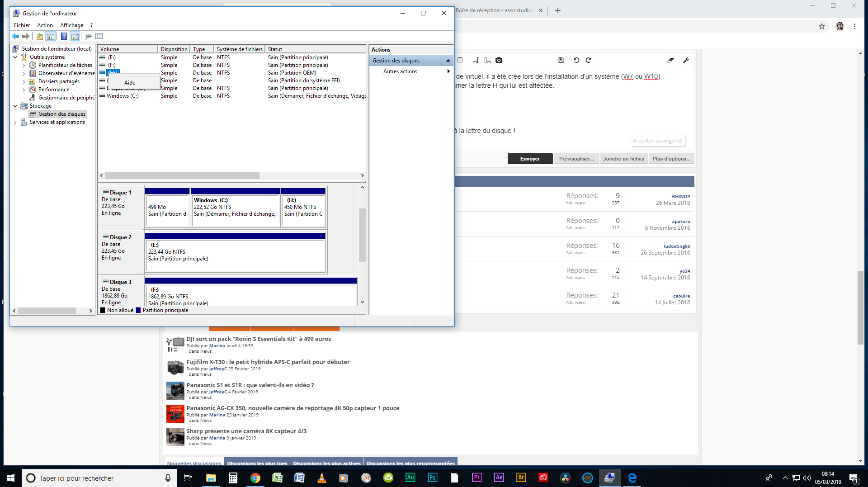Open the DJI Ronin S Essentials Kit article
The height and width of the screenshot is (487, 868).
[259, 339]
